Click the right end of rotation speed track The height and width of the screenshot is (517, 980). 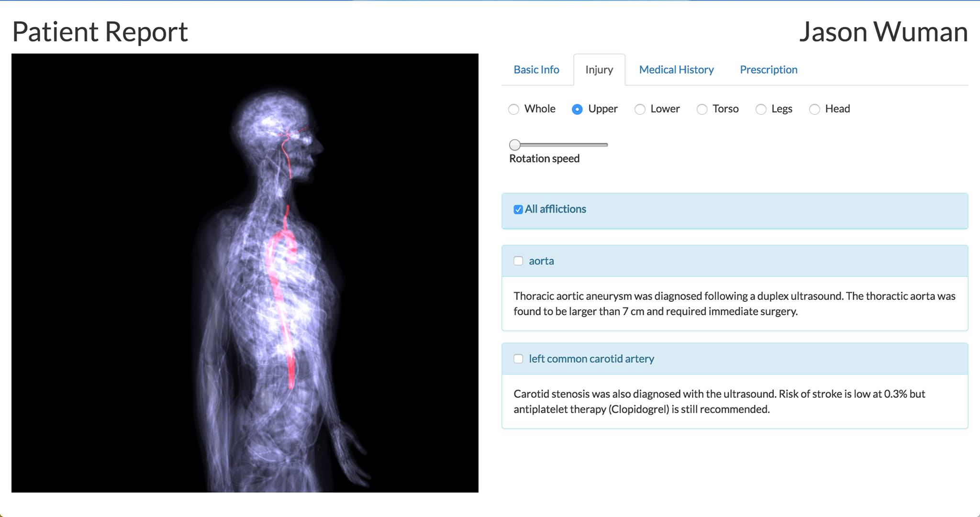[605, 144]
